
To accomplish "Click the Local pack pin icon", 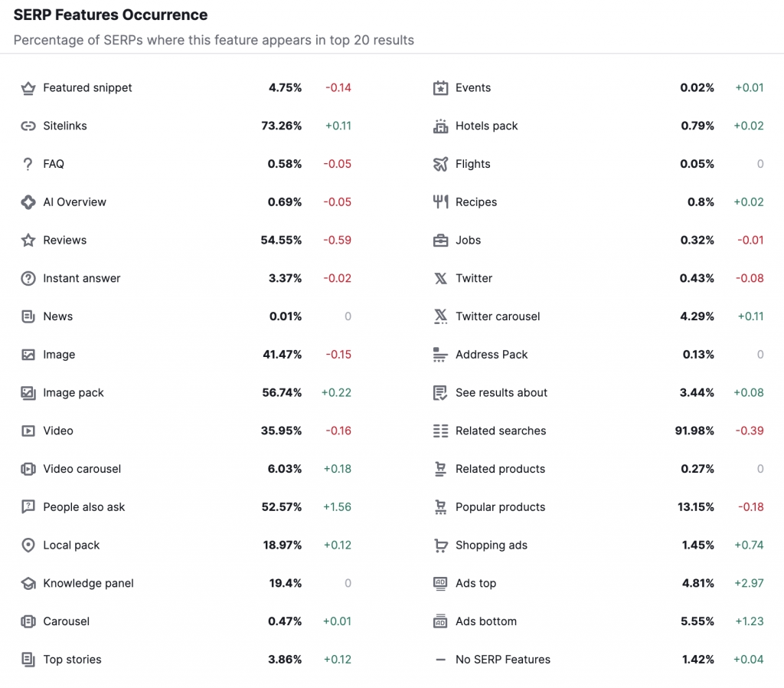I will [x=28, y=545].
